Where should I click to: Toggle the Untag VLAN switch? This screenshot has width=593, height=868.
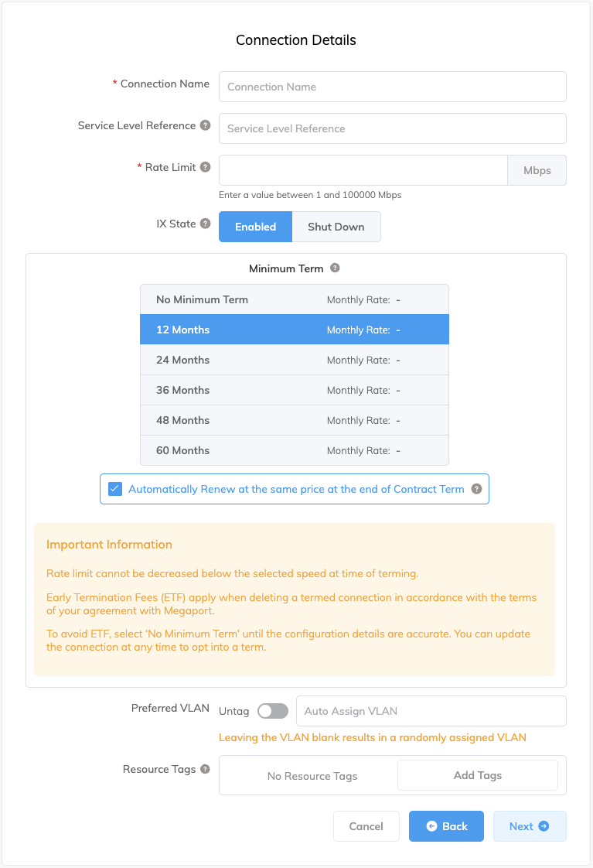[272, 710]
